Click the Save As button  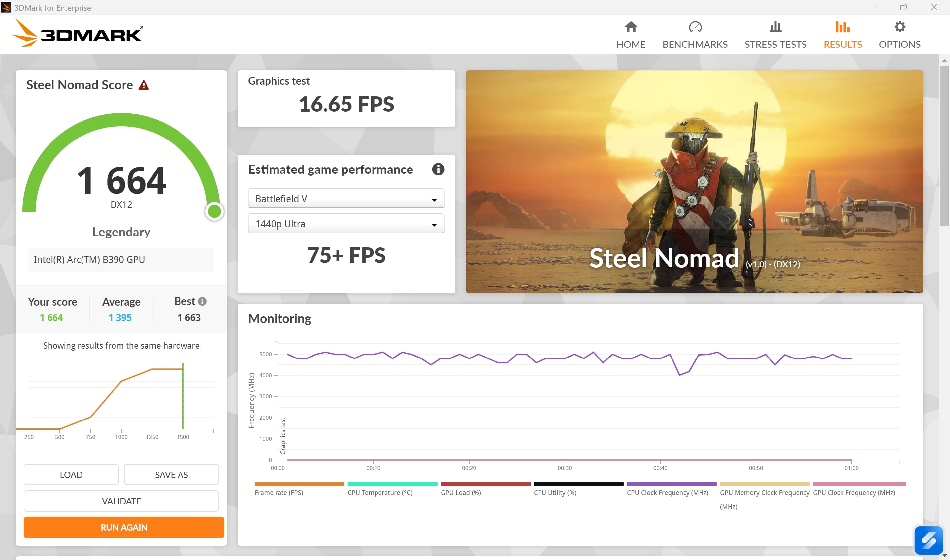pyautogui.click(x=171, y=475)
